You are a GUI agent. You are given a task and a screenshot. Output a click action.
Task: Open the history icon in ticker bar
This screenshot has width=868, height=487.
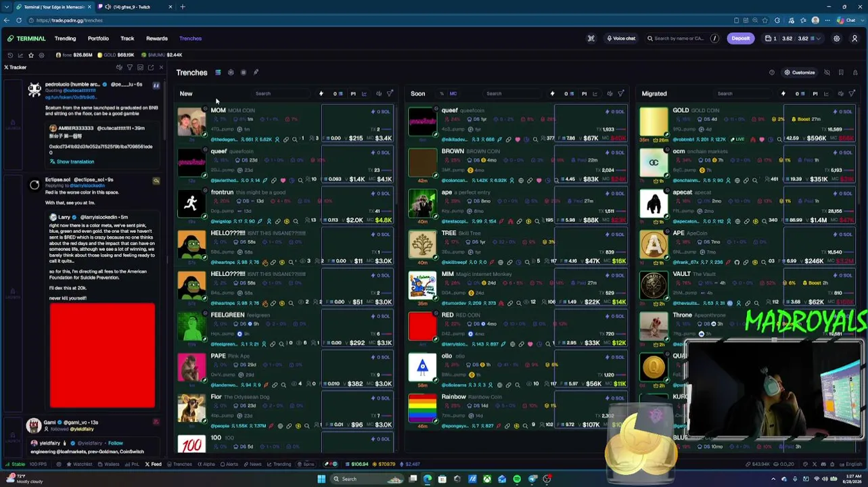pyautogui.click(x=10, y=55)
